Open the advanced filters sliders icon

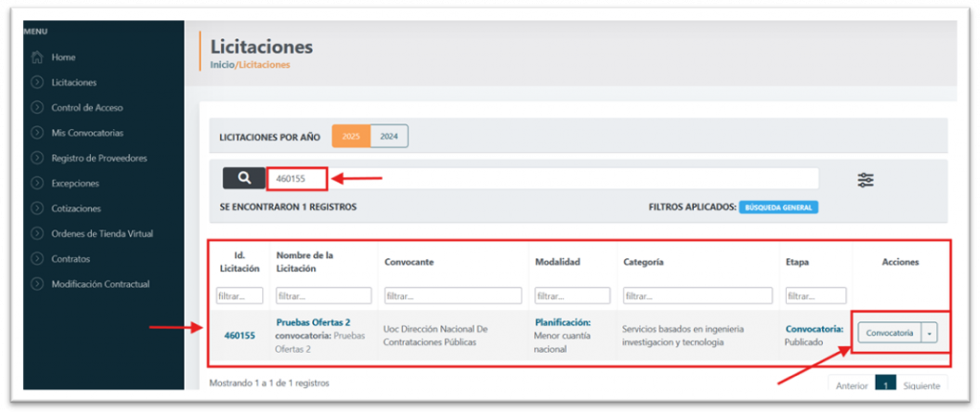[865, 181]
